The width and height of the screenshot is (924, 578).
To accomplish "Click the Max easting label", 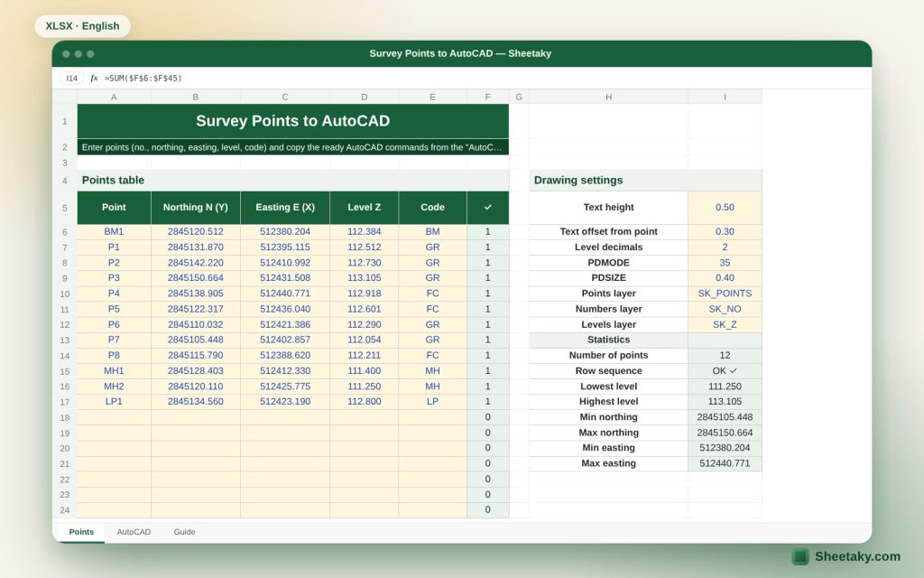I will [609, 463].
